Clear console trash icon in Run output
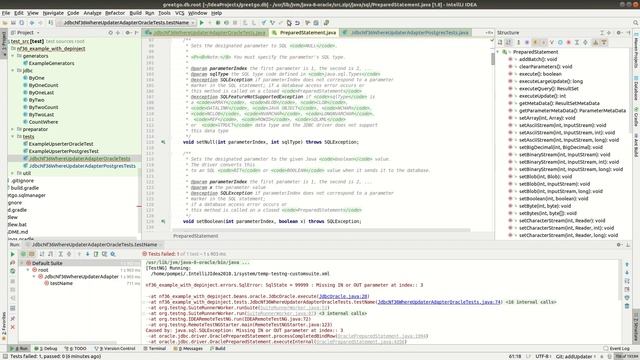Screen dimensions: 640x360 (x=627, y=306)
